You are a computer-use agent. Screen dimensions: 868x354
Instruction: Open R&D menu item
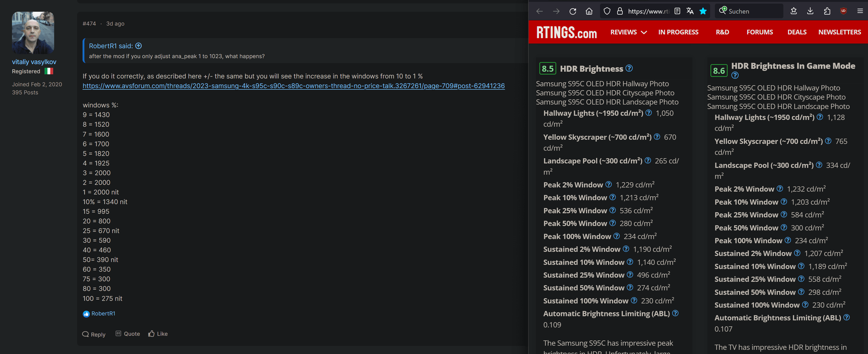pyautogui.click(x=722, y=32)
